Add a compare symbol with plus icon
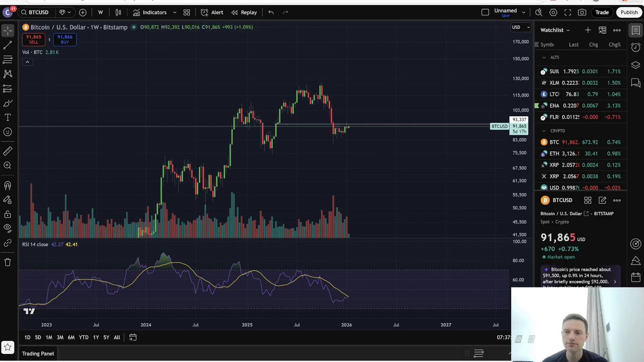This screenshot has width=644, height=362. pos(83,12)
